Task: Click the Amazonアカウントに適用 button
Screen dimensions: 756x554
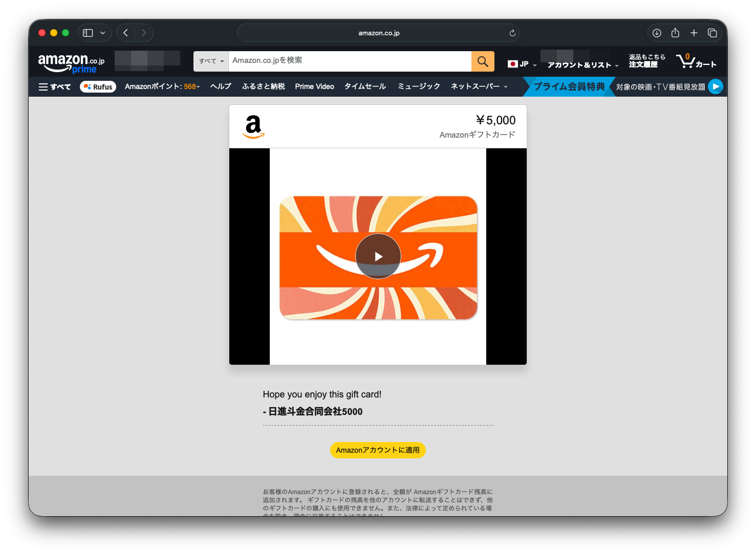Action: pos(378,450)
